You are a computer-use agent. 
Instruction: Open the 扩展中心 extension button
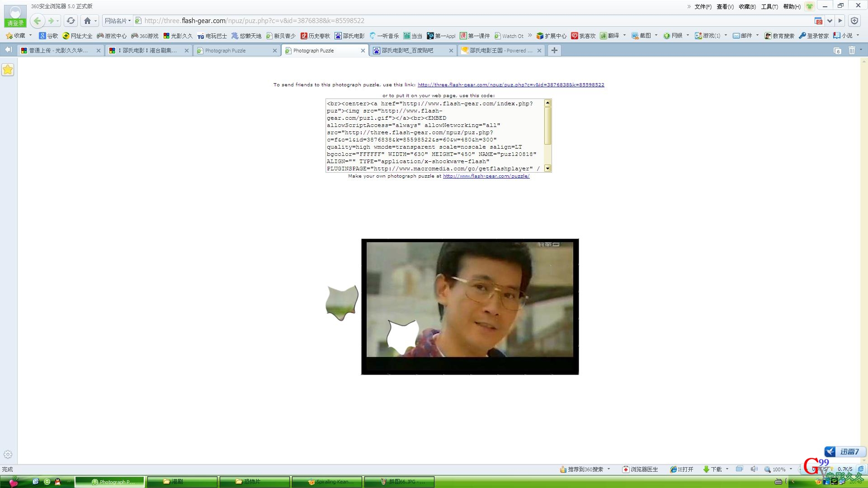[551, 36]
